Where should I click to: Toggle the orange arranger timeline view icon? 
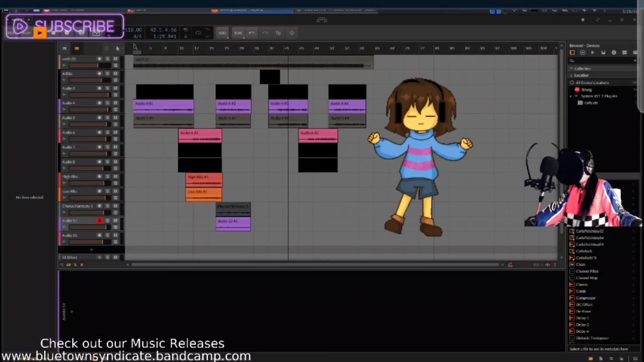pyautogui.click(x=76, y=48)
